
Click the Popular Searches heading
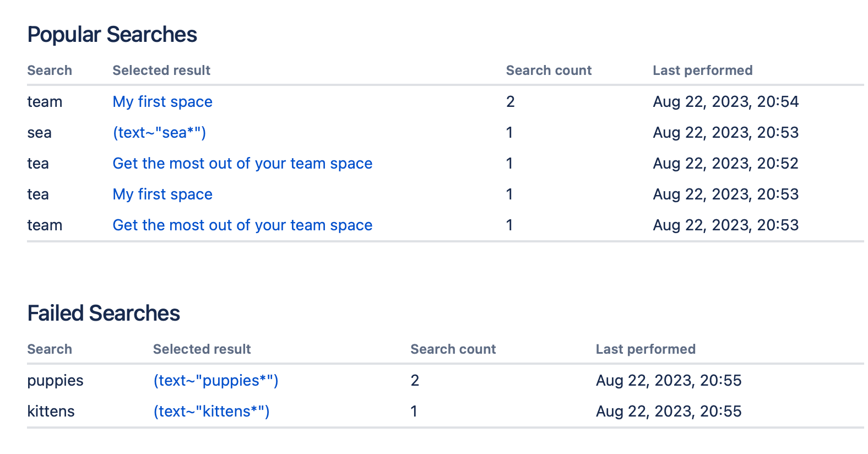[x=112, y=35]
